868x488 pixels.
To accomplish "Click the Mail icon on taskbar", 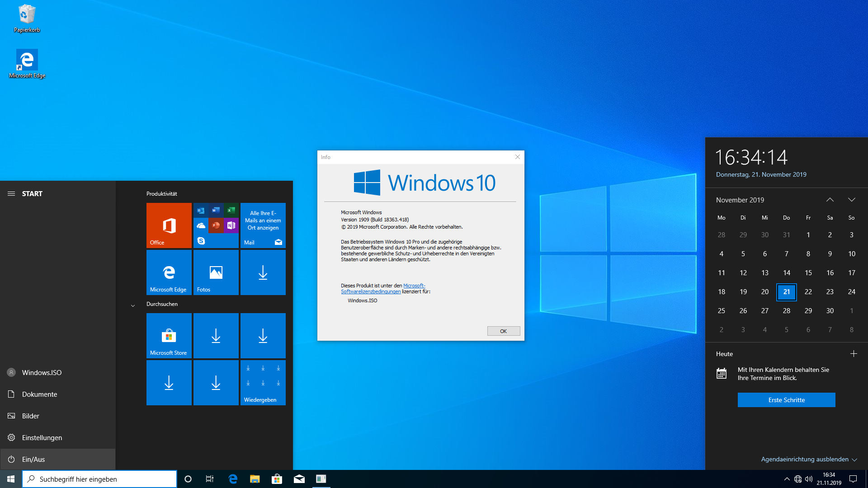I will coord(299,479).
